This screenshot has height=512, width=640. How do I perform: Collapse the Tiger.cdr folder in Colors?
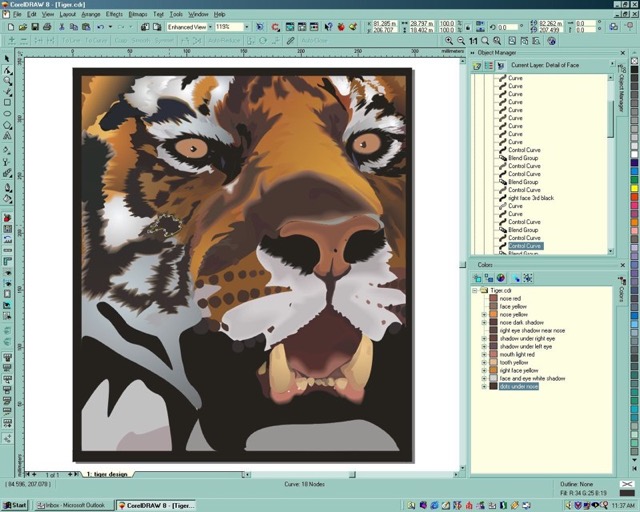(x=475, y=290)
